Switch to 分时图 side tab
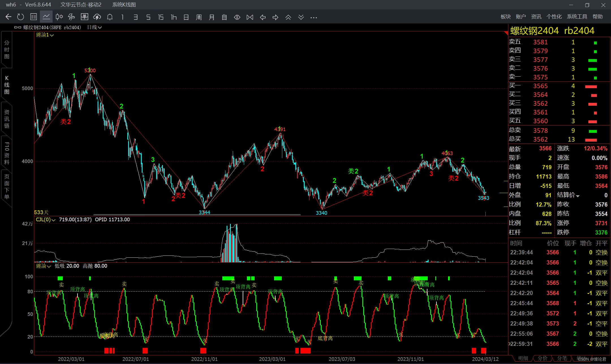This screenshot has width=611, height=364. click(7, 50)
